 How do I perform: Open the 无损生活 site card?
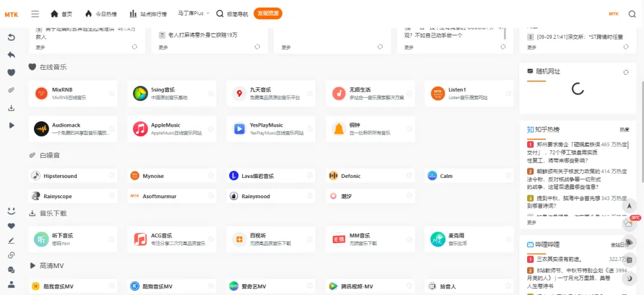(x=370, y=93)
